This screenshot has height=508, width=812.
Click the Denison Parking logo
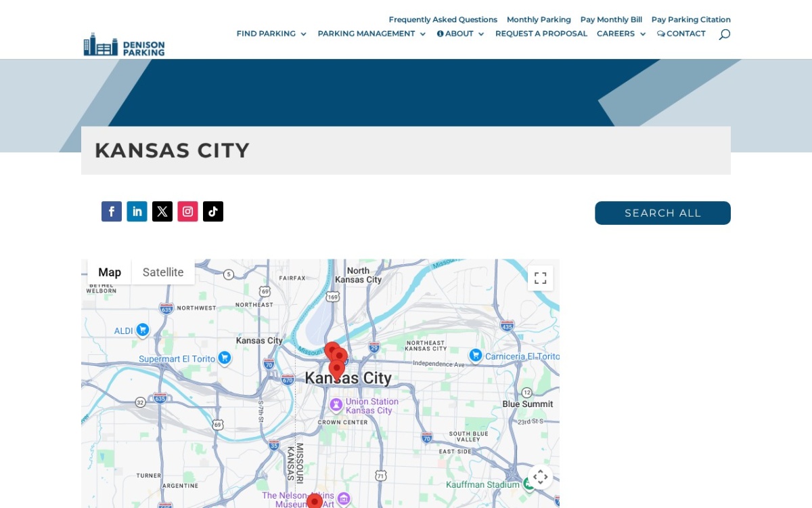[124, 45]
